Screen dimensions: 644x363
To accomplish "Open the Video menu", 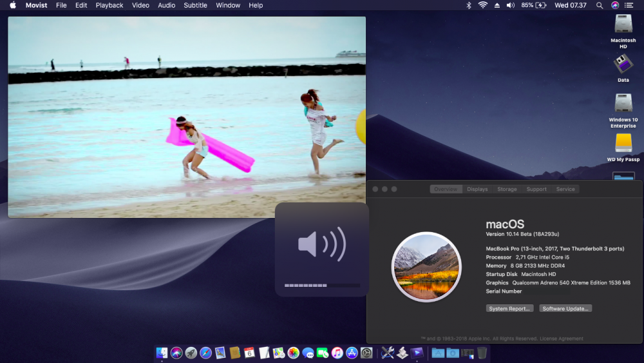I will tap(140, 5).
